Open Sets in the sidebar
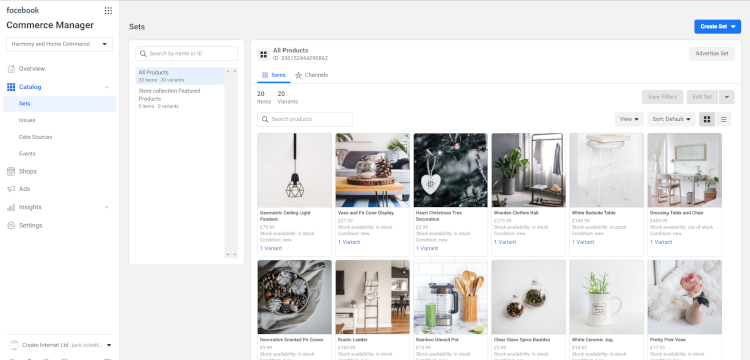 59,104
